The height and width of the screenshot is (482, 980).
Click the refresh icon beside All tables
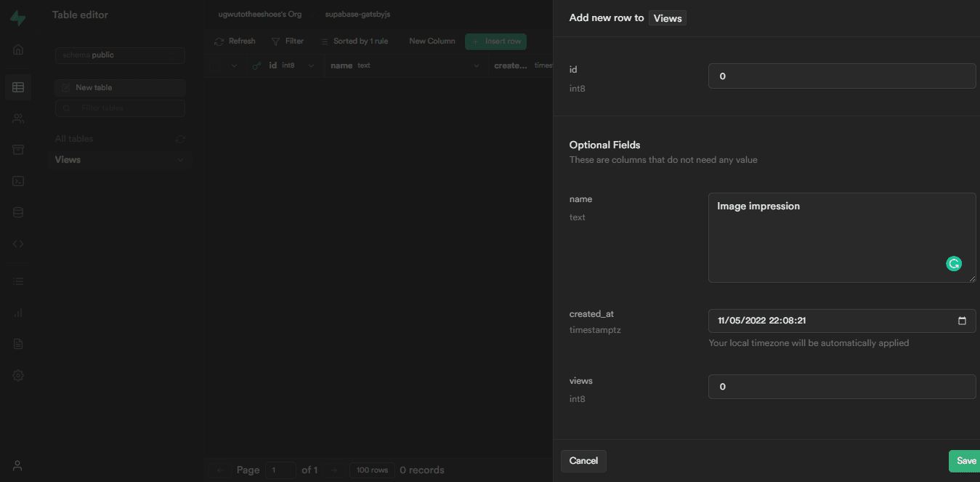[x=180, y=139]
